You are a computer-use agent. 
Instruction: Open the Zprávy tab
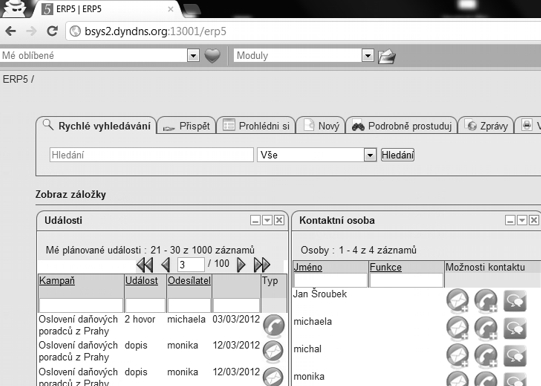pos(486,126)
